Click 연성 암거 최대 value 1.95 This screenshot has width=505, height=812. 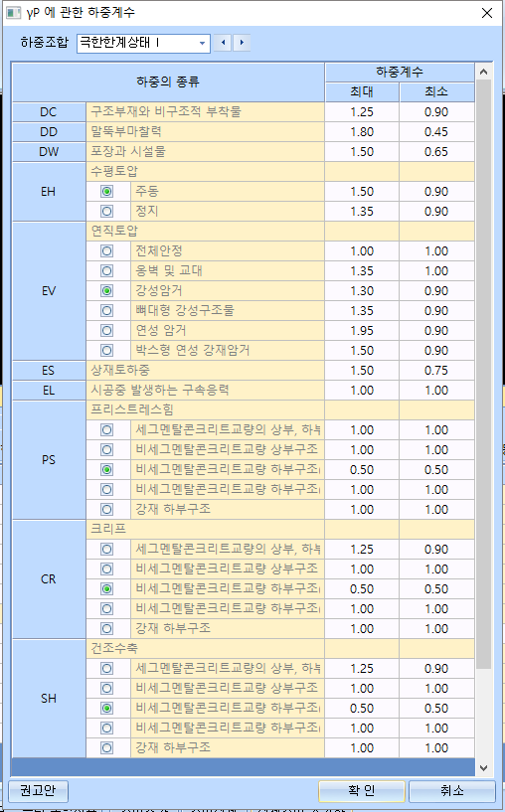coord(362,330)
